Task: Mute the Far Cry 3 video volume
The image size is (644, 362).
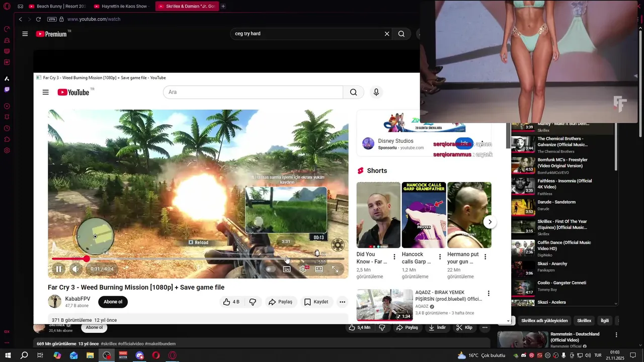Action: point(75,269)
